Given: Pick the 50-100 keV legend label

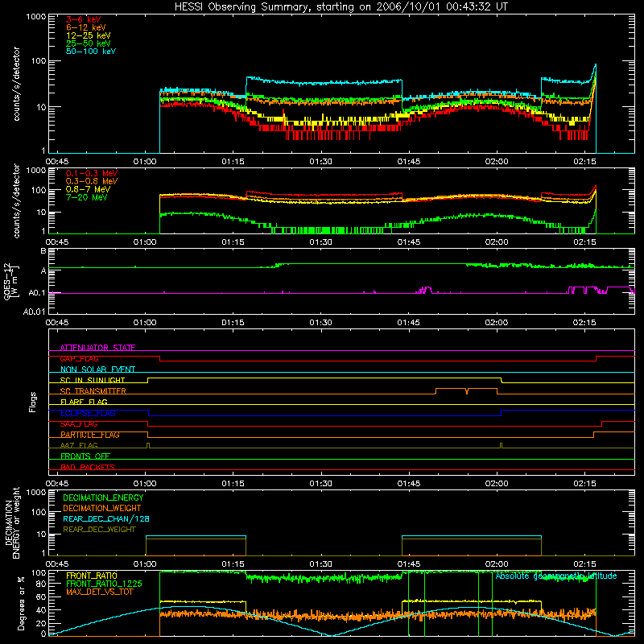Looking at the screenshot, I should tap(91, 52).
